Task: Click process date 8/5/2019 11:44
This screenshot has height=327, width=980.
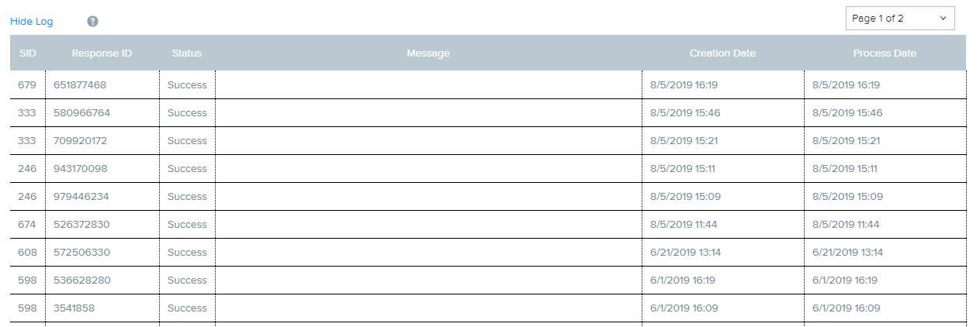Action: [x=847, y=225]
